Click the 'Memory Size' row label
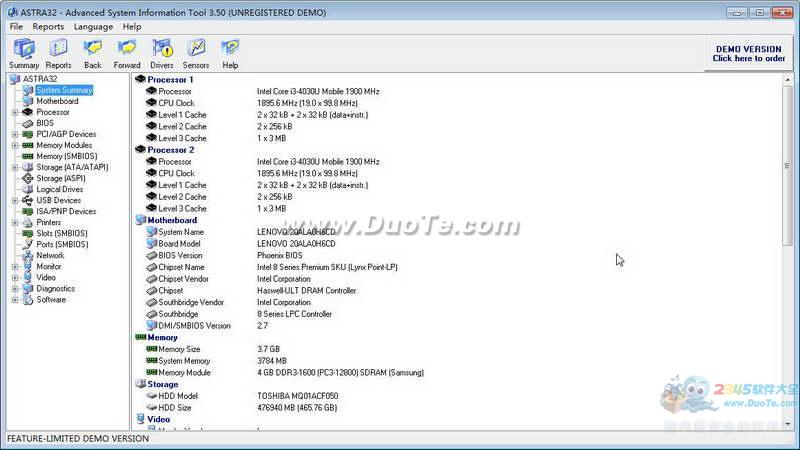The width and height of the screenshot is (800, 450). [179, 349]
